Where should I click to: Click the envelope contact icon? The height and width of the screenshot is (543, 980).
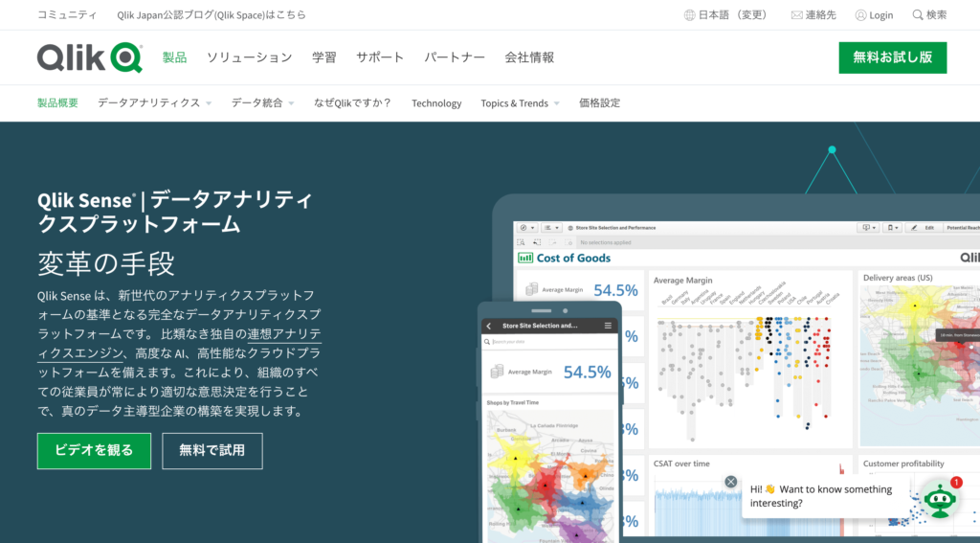796,15
